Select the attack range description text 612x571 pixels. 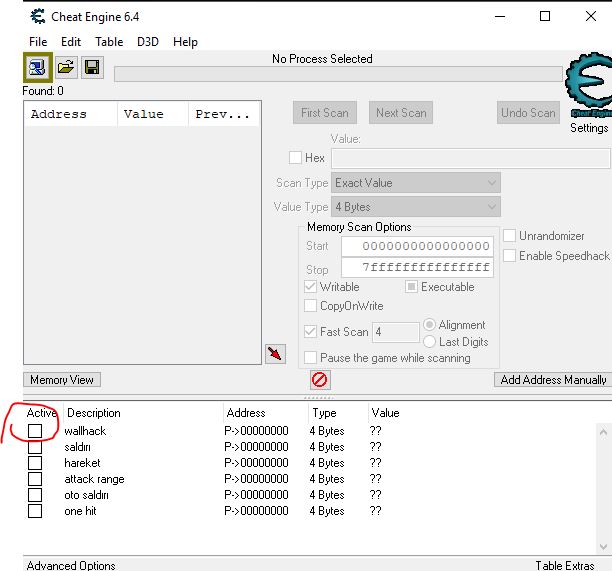(94, 479)
